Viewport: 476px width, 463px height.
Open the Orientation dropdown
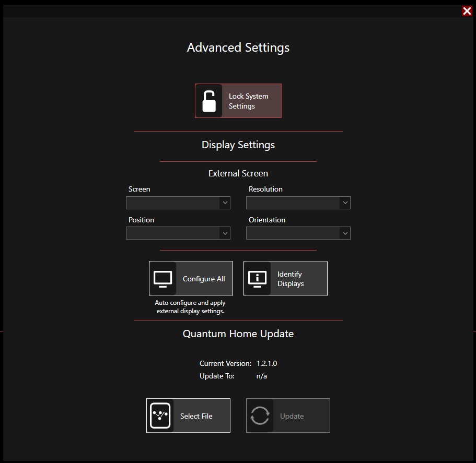298,233
